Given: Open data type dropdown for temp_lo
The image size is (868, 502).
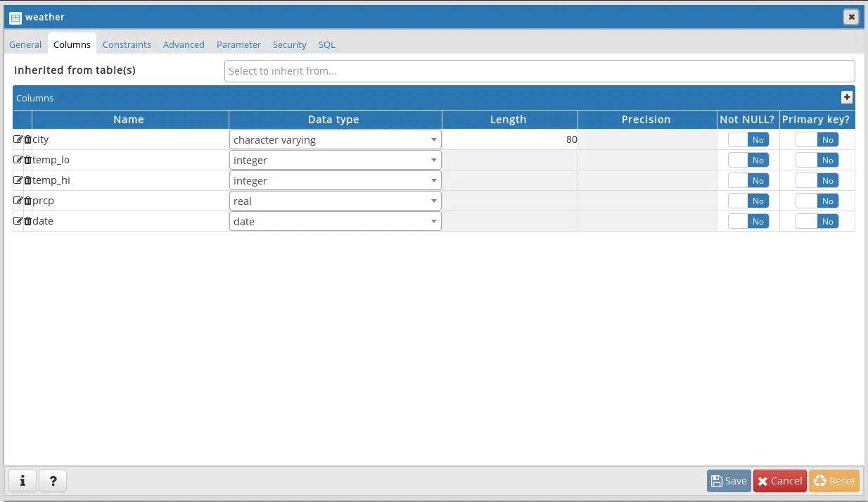Looking at the screenshot, I should click(336, 160).
